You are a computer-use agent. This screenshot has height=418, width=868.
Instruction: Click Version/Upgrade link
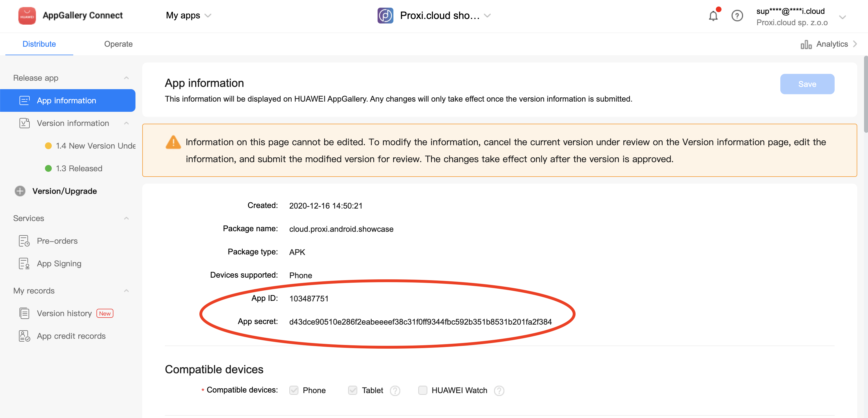tap(65, 191)
